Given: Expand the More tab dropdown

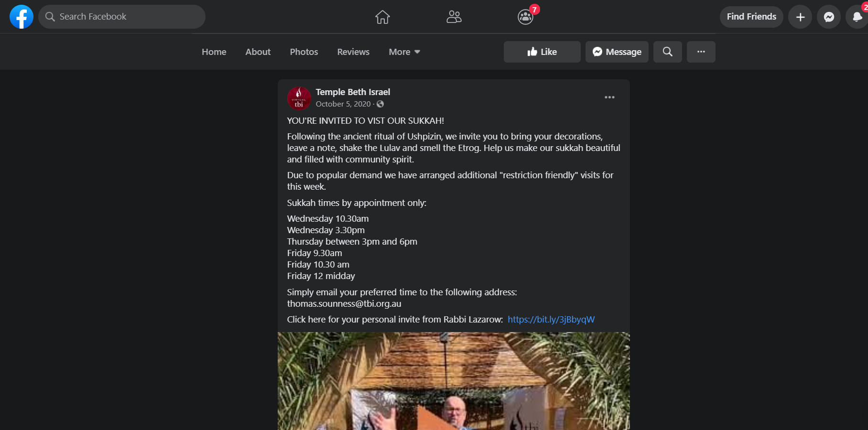Looking at the screenshot, I should (x=404, y=52).
